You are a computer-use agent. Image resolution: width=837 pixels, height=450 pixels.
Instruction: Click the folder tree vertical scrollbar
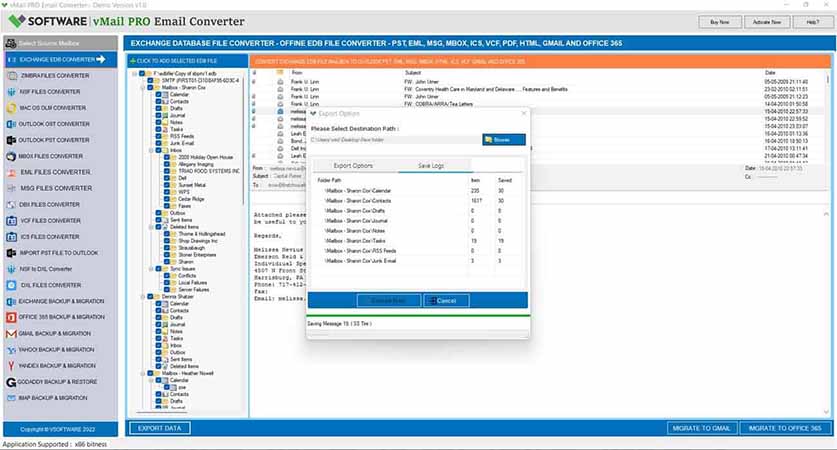click(244, 139)
